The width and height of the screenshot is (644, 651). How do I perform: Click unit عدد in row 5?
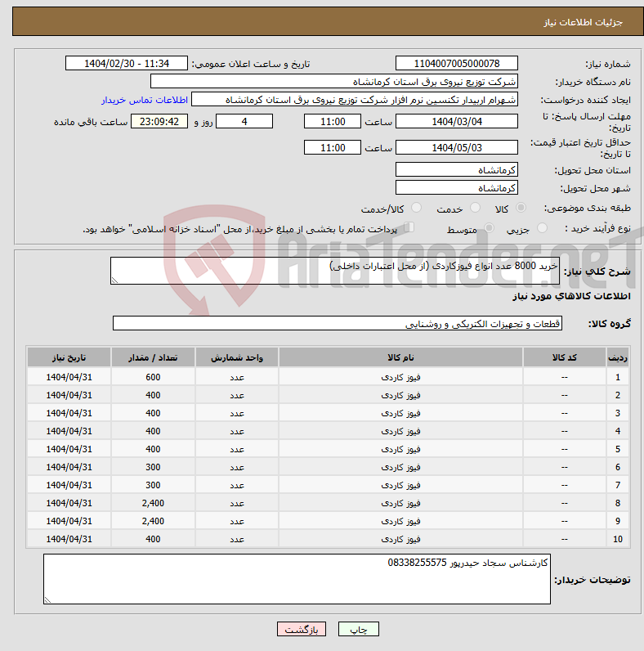237,449
